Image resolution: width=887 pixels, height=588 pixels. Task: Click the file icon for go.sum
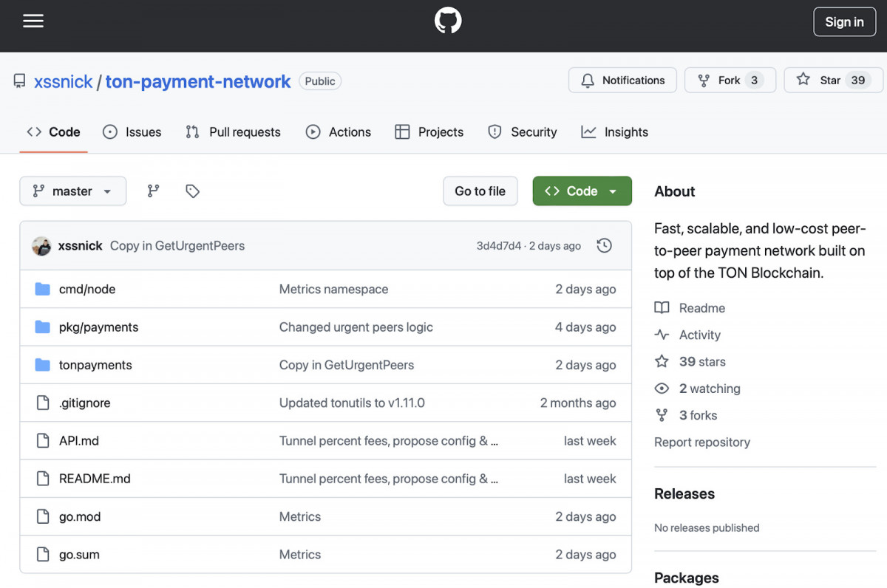click(x=43, y=555)
